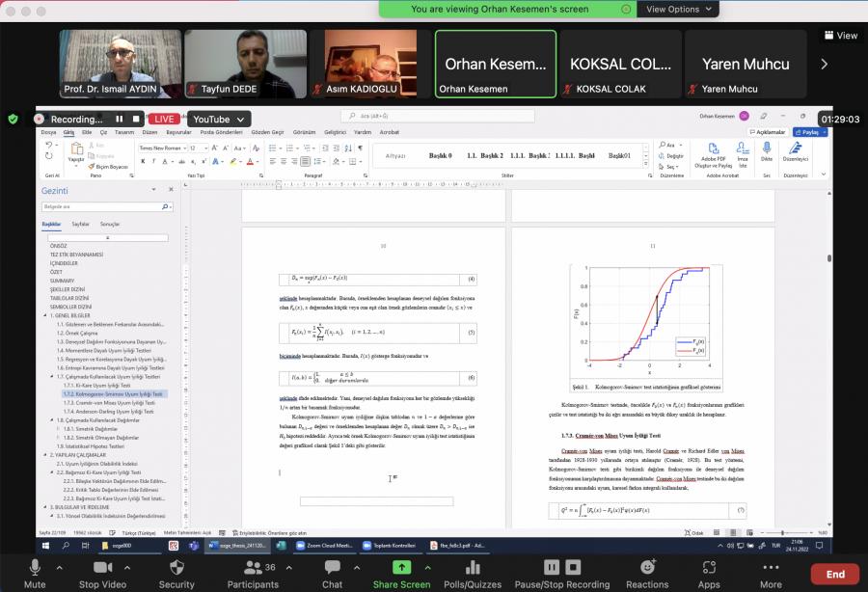Screen dimensions: 868x592
Task: Select center alignment in paragraph group
Action: click(284, 162)
